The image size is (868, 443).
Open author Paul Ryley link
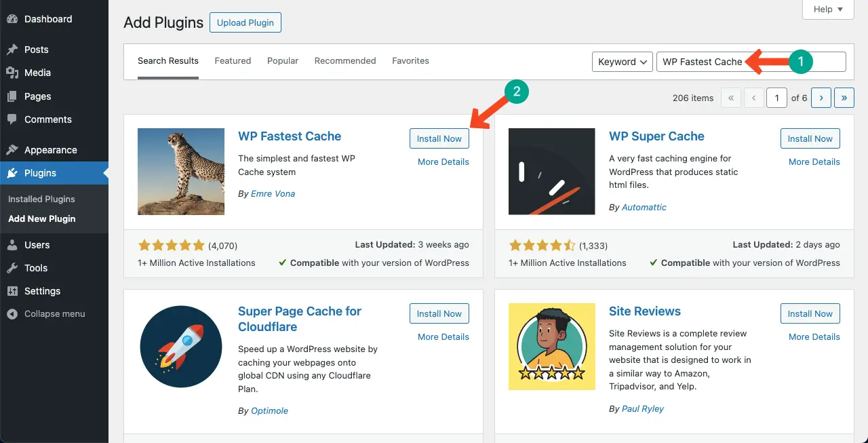(x=643, y=409)
